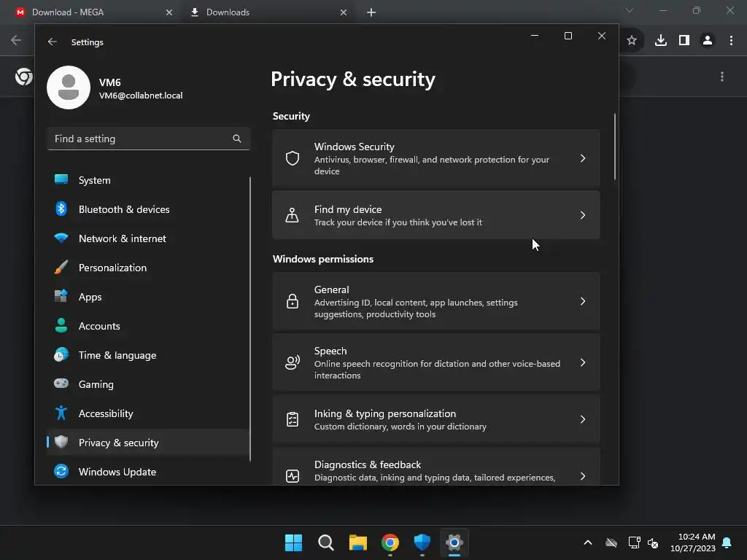Click the volume muted tray icon
Viewport: 747px width, 560px height.
(x=653, y=542)
